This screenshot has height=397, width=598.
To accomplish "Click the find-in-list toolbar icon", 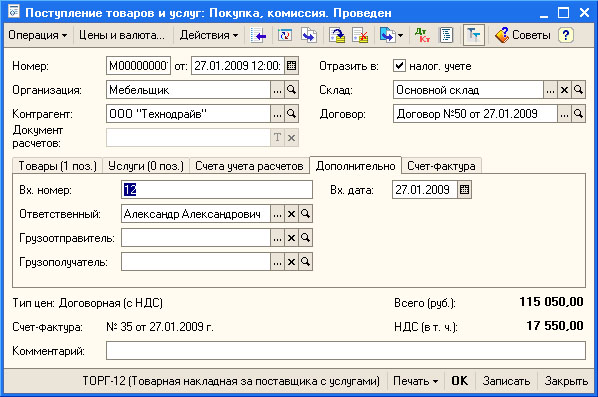I will pyautogui.click(x=258, y=35).
